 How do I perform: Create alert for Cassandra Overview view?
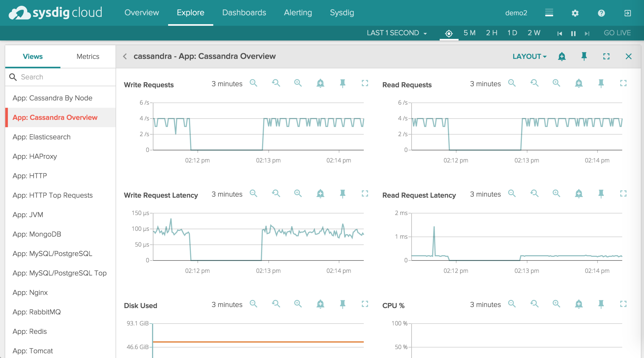tap(562, 56)
